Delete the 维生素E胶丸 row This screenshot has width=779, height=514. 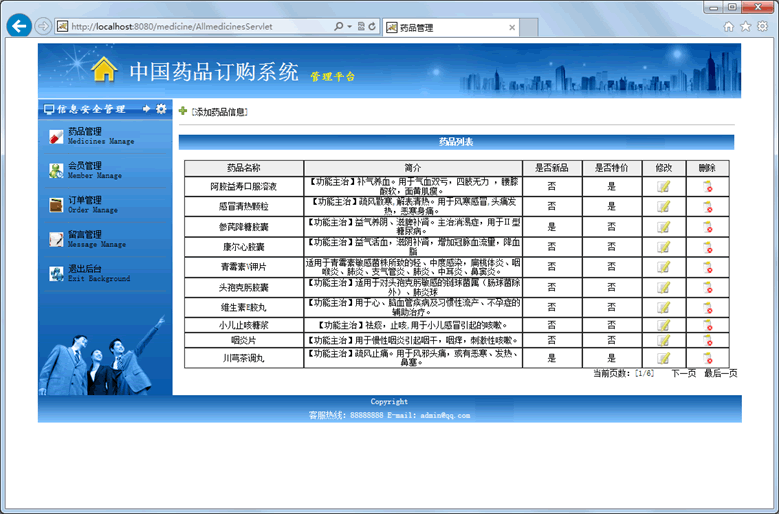[x=707, y=307]
